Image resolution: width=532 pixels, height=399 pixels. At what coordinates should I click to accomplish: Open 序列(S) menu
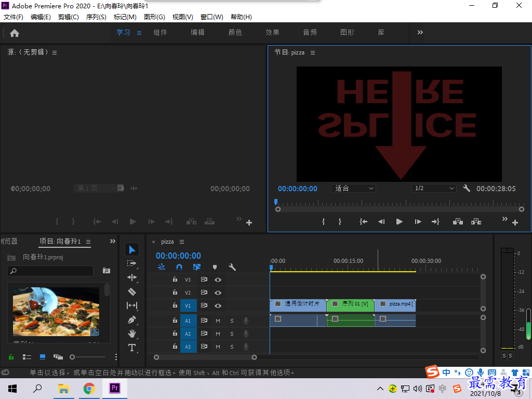[96, 17]
